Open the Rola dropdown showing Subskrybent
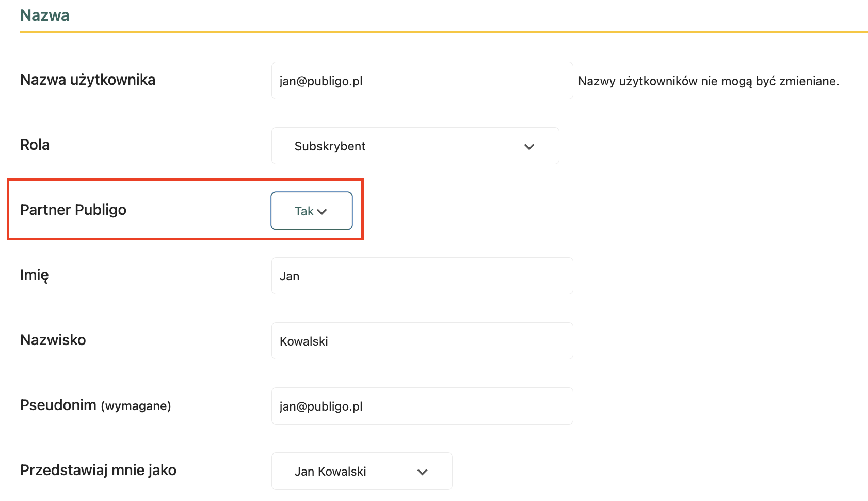The height and width of the screenshot is (501, 868). pyautogui.click(x=414, y=146)
